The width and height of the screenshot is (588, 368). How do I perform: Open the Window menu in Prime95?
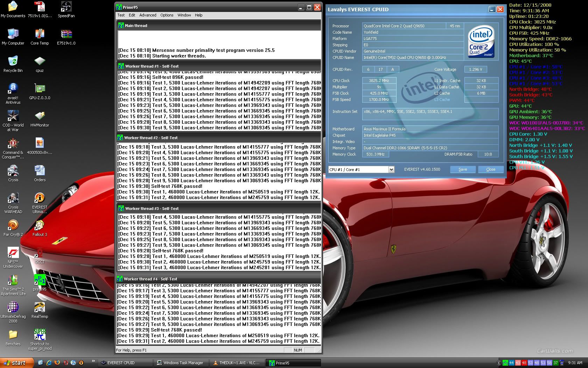184,15
